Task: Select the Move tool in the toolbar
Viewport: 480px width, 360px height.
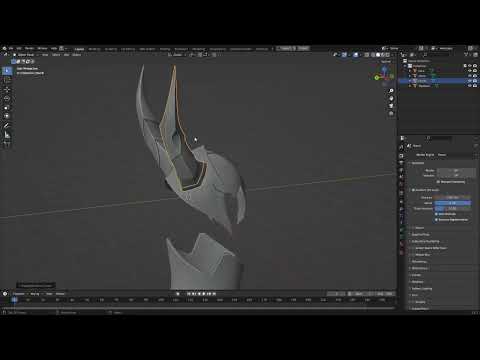Action: pos(7,89)
